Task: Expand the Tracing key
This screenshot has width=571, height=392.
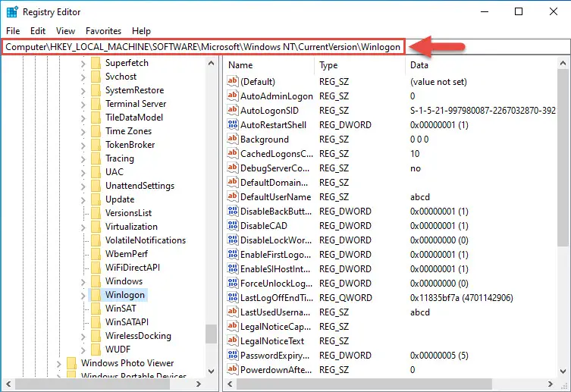Action: 83,159
